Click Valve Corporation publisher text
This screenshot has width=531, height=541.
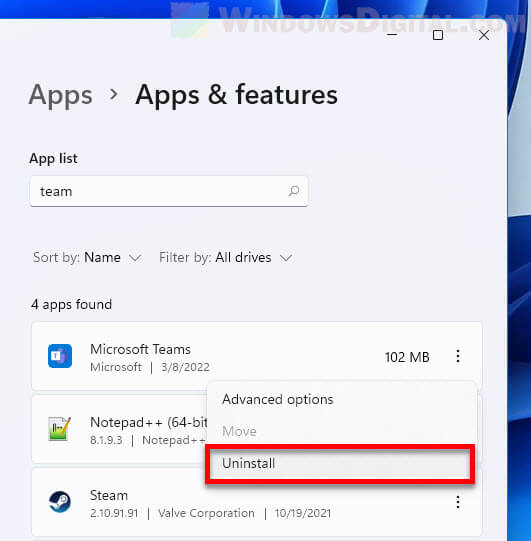[206, 513]
